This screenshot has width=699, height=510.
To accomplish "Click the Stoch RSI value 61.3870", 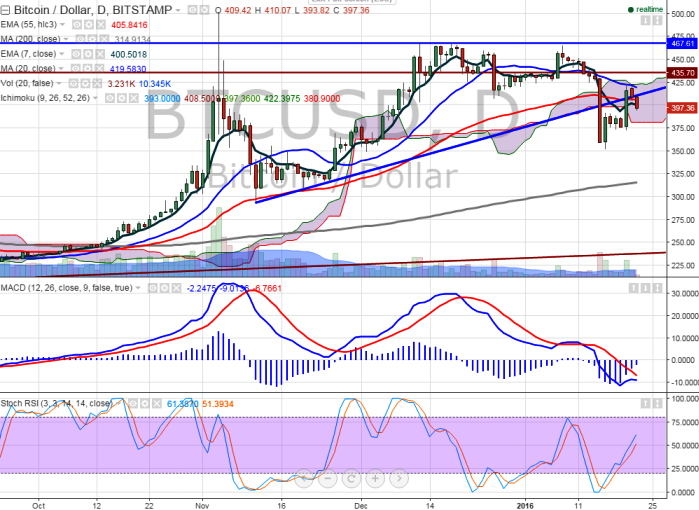I will [182, 404].
